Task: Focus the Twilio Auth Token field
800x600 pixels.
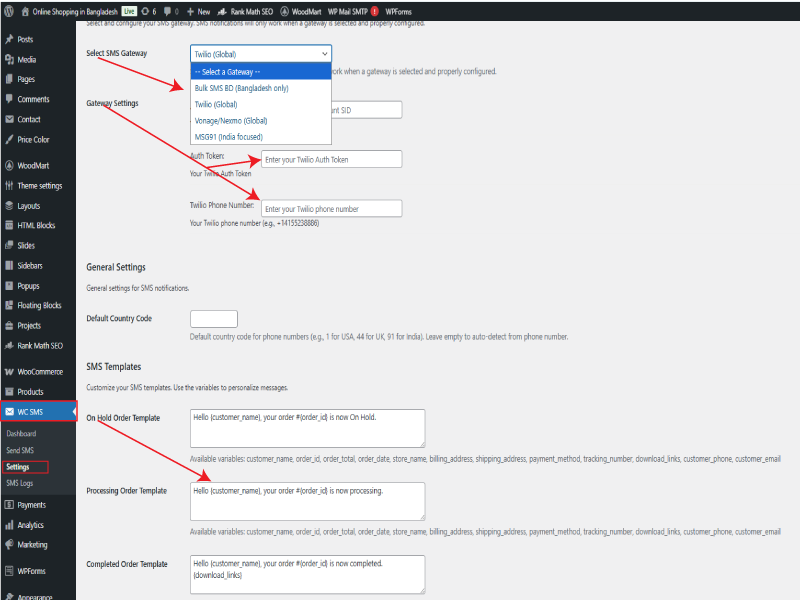Action: click(332, 159)
